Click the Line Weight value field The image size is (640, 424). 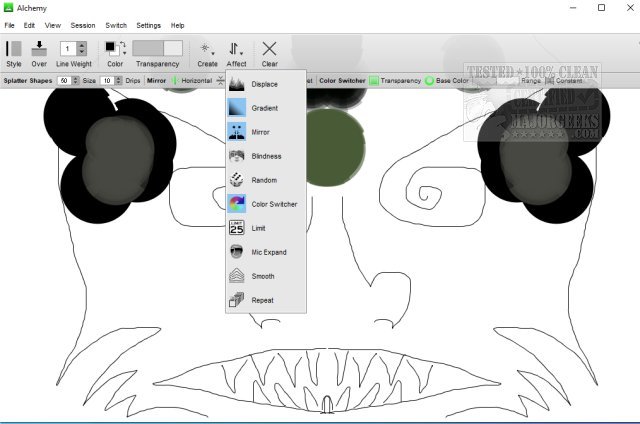tap(69, 49)
